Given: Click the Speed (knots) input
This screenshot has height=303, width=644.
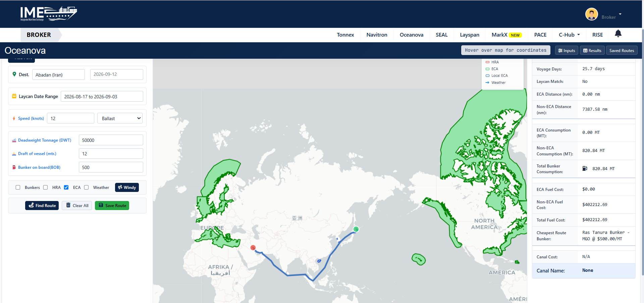Looking at the screenshot, I should click(70, 118).
